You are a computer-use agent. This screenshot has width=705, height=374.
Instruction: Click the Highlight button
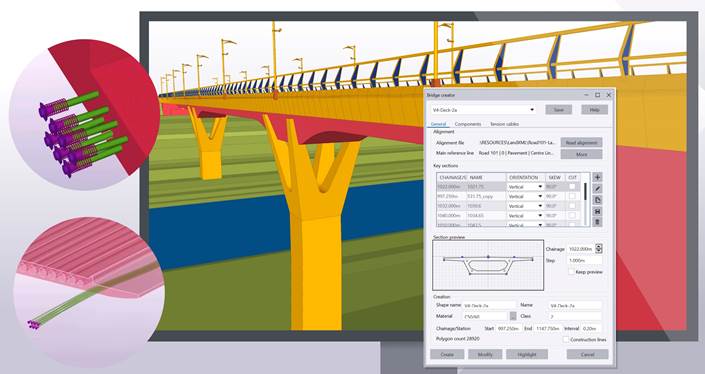pos(527,354)
